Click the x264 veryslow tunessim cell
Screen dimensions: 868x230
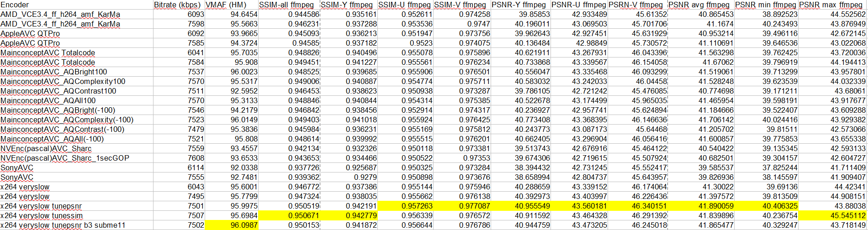76,215
